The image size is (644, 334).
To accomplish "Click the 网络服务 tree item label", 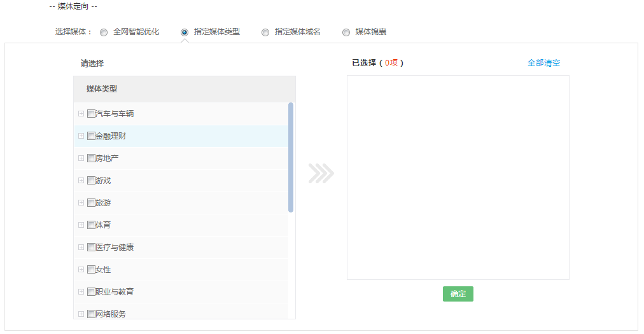I will 111,314.
